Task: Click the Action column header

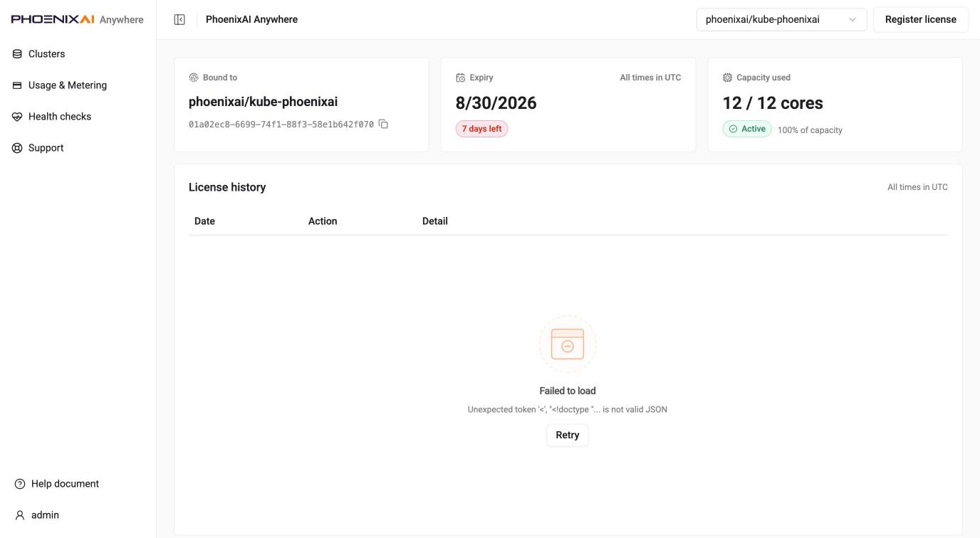Action: [x=323, y=221]
